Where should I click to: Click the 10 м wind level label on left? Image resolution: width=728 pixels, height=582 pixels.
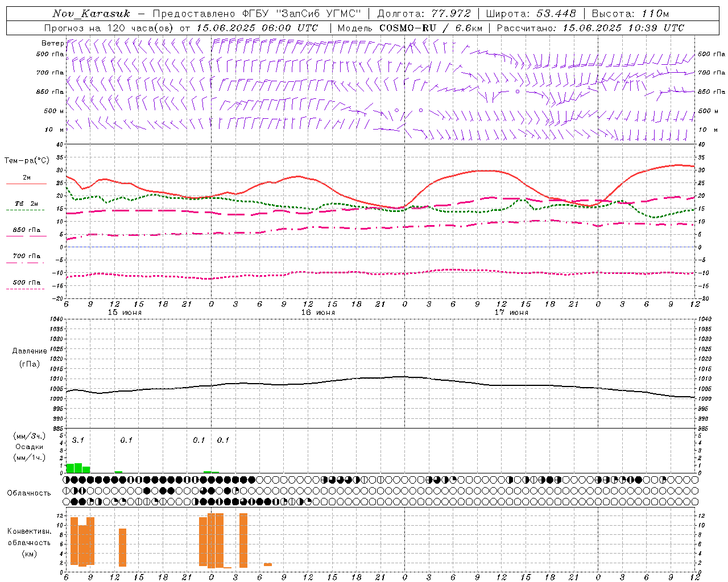[x=55, y=130]
